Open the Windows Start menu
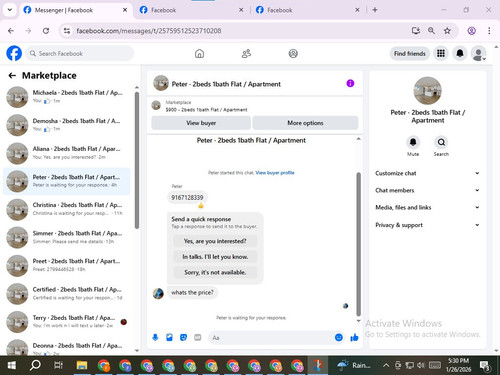 pos(11,366)
